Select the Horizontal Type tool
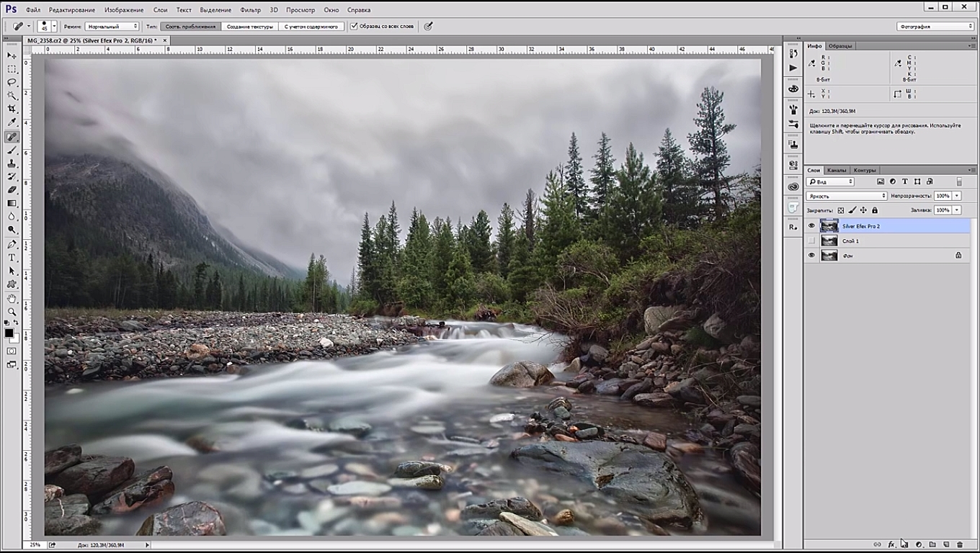The height and width of the screenshot is (553, 980). [x=12, y=258]
